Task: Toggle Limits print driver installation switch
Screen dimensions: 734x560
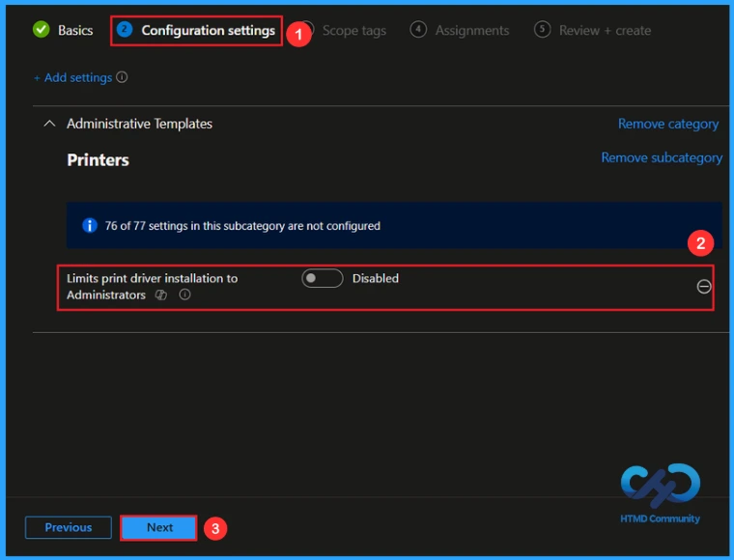Action: coord(322,278)
